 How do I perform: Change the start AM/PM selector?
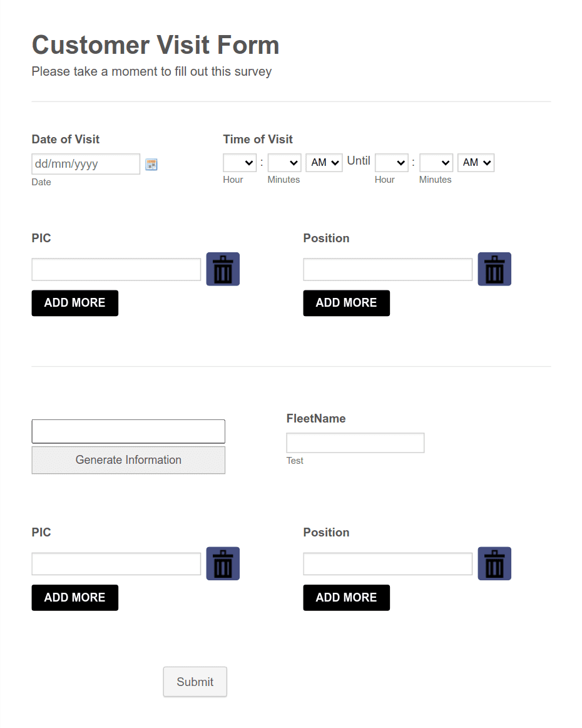(324, 163)
